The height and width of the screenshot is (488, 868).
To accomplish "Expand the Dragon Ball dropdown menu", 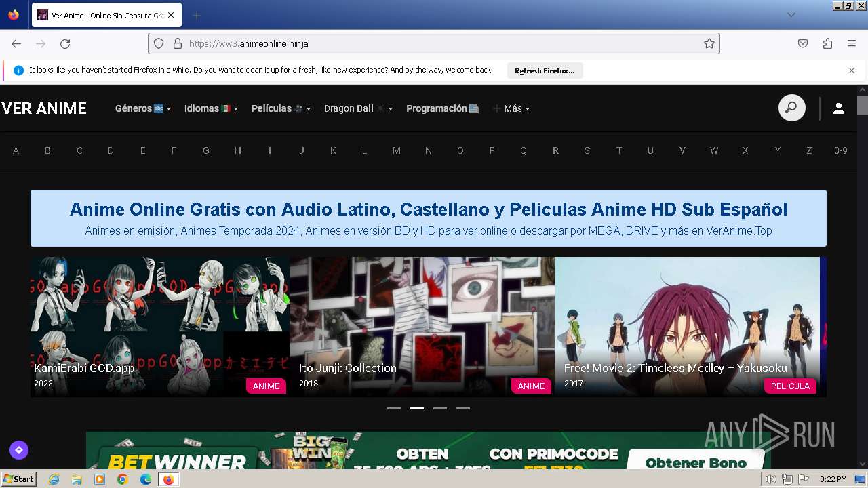I will tap(358, 108).
